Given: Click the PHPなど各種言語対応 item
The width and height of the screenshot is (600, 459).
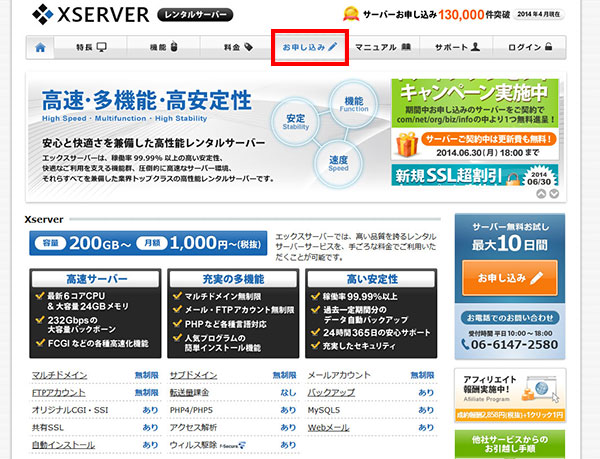Looking at the screenshot, I should pyautogui.click(x=220, y=324).
